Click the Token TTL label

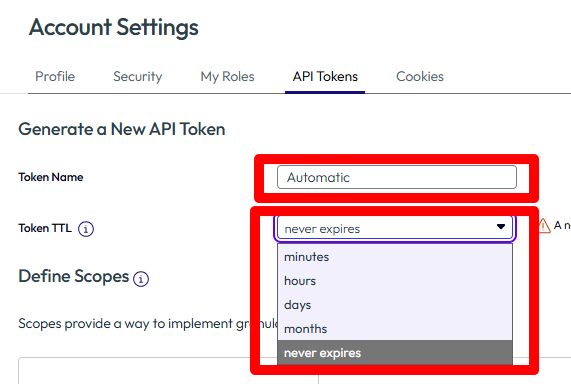45,228
